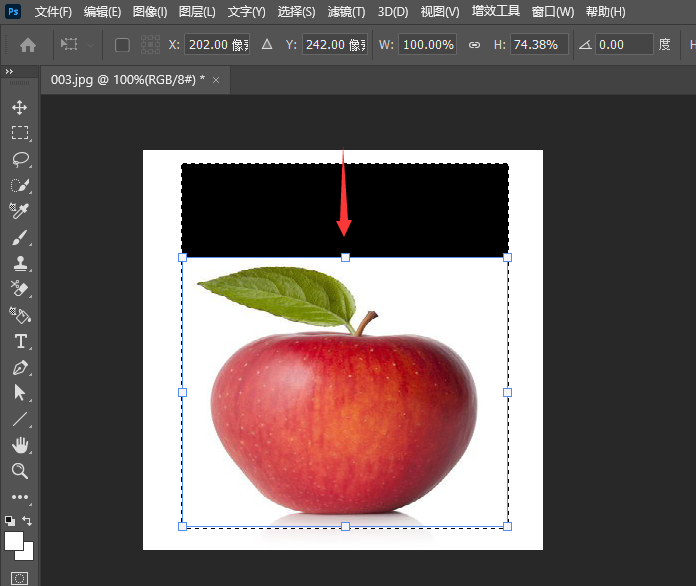Select the Pen tool
The height and width of the screenshot is (586, 696).
pyautogui.click(x=20, y=368)
